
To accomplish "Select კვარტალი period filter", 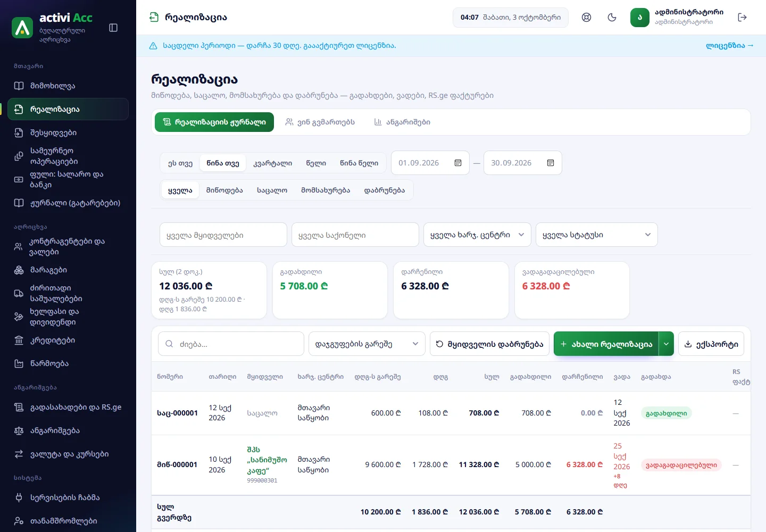I will 273,163.
